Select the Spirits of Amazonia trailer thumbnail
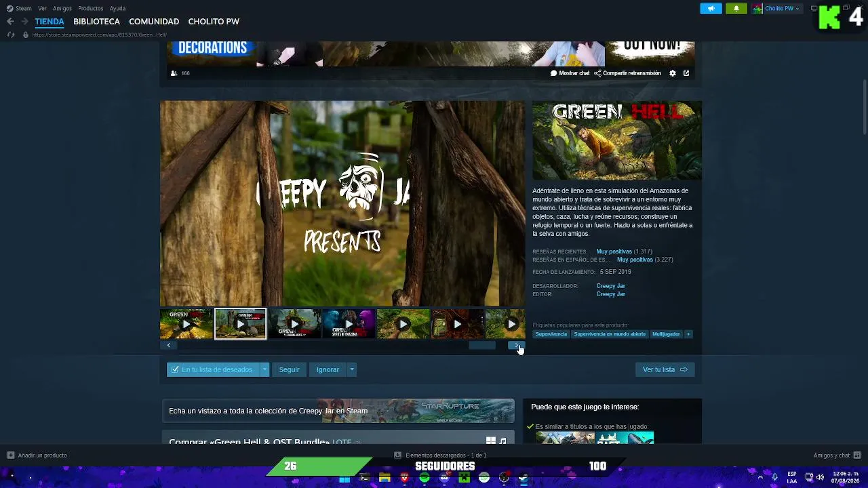This screenshot has height=488, width=868. (x=349, y=324)
